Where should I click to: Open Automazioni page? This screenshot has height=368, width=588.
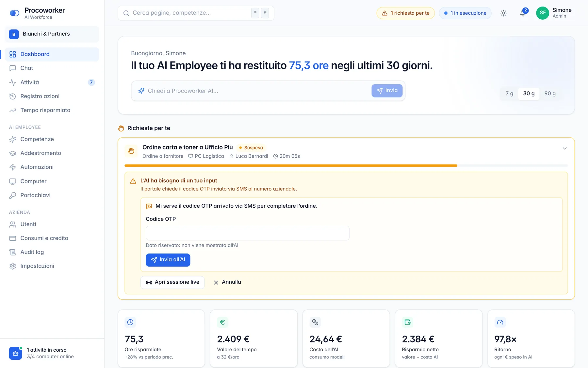pyautogui.click(x=52, y=167)
